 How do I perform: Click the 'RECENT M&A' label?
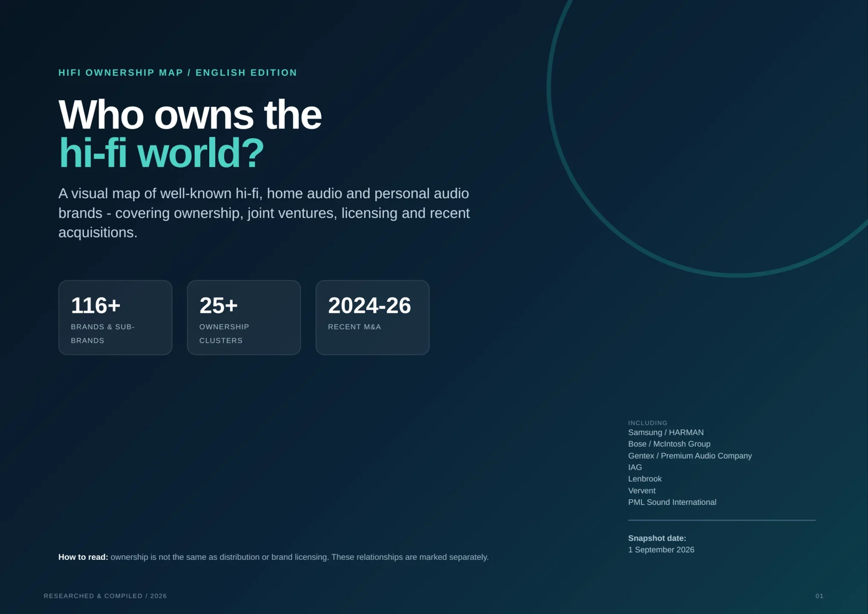(x=354, y=327)
